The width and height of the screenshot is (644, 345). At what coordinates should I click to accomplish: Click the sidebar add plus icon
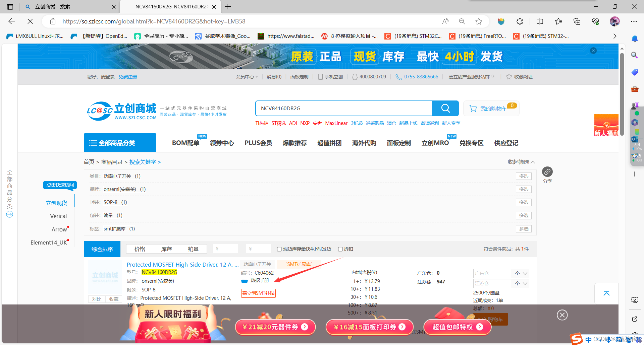pos(635,174)
